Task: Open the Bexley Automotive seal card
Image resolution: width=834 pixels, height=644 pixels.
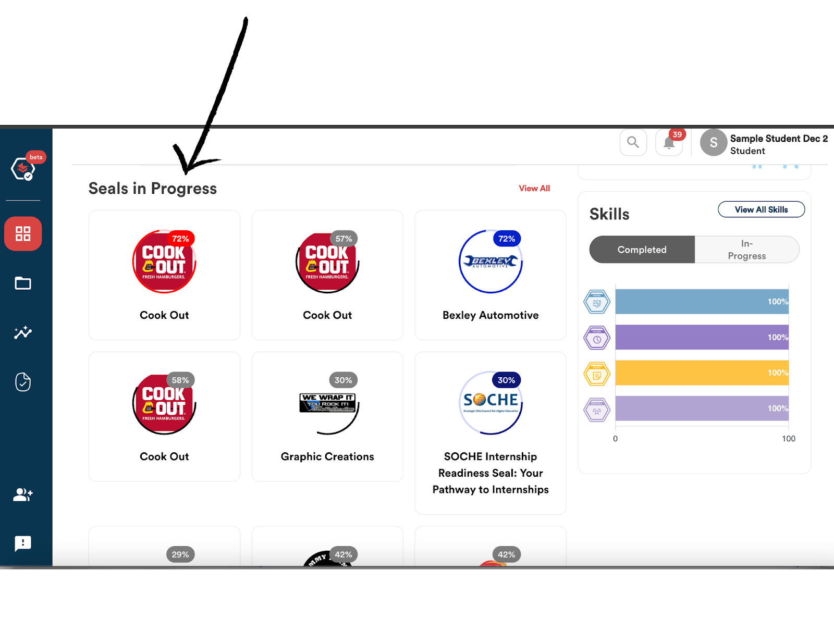Action: click(490, 275)
